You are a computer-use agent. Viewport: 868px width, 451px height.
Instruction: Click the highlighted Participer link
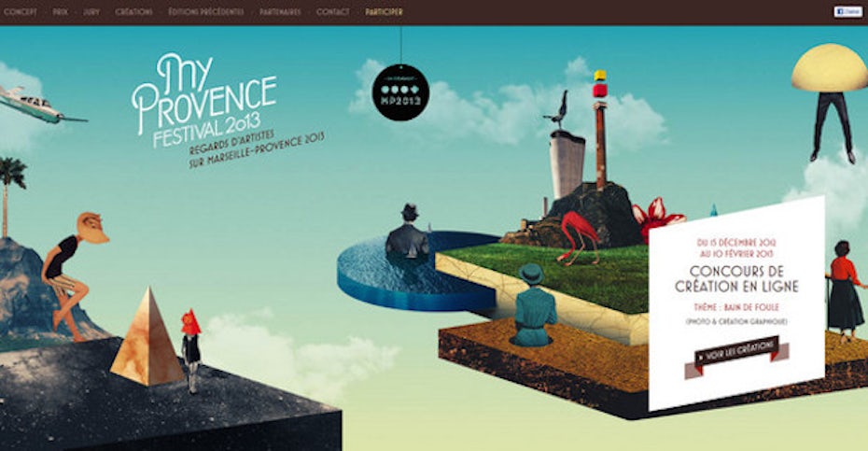click(385, 12)
